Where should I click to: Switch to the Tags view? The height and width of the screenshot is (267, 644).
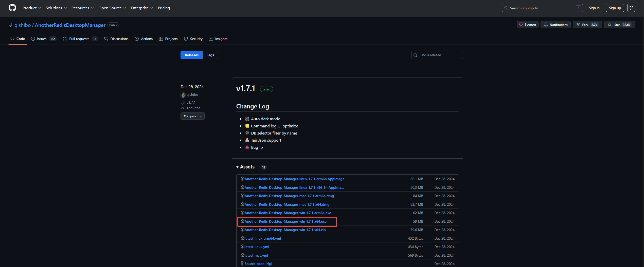pos(210,55)
